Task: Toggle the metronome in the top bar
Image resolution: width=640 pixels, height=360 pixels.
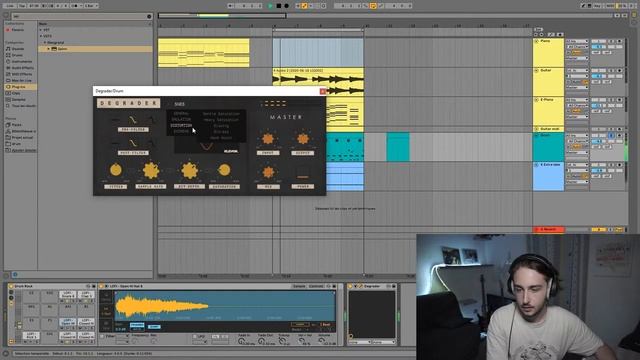Action: (76, 6)
